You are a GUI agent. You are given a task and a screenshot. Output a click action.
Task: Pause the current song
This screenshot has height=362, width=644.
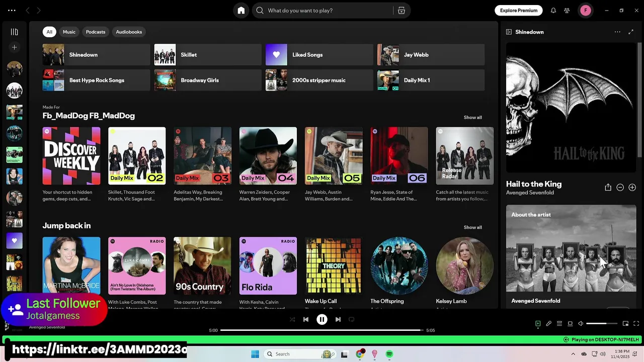tap(322, 319)
